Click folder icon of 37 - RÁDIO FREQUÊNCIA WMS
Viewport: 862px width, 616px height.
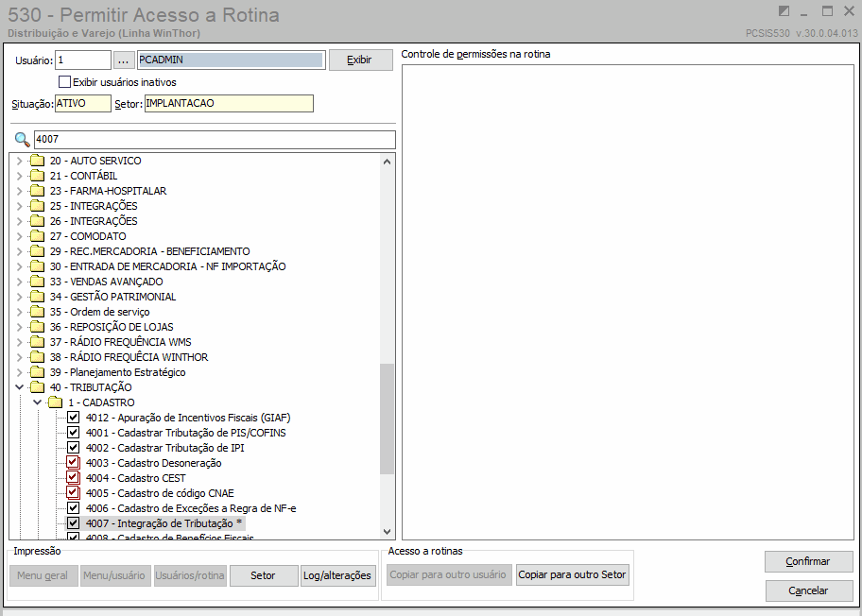[x=38, y=342]
